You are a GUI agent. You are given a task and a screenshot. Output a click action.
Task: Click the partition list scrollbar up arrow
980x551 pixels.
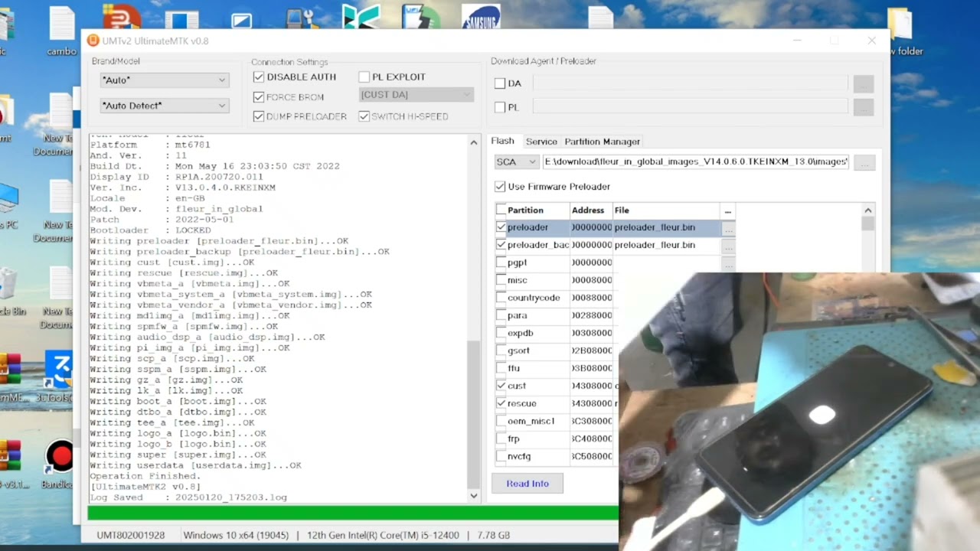point(868,210)
